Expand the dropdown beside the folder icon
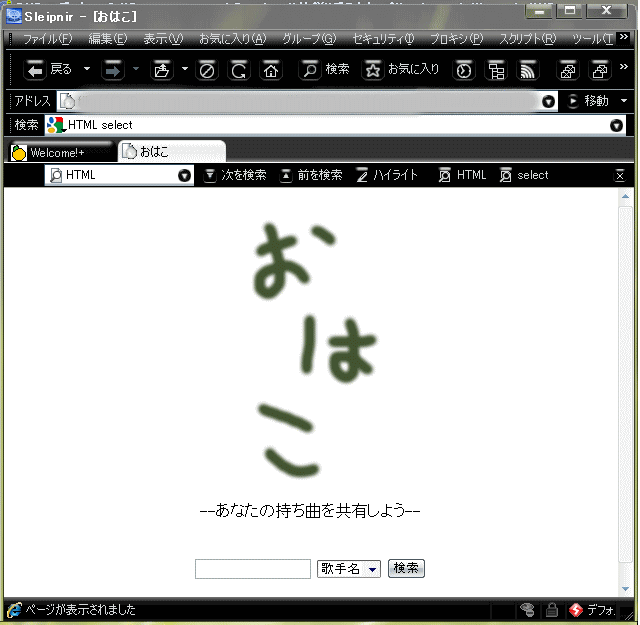The width and height of the screenshot is (640, 625). (x=185, y=69)
